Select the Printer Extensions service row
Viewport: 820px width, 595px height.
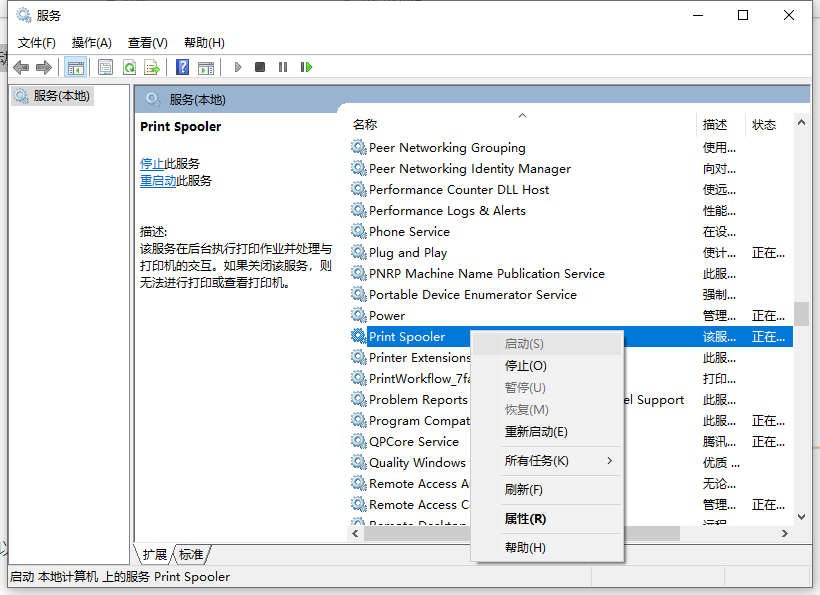[x=410, y=358]
